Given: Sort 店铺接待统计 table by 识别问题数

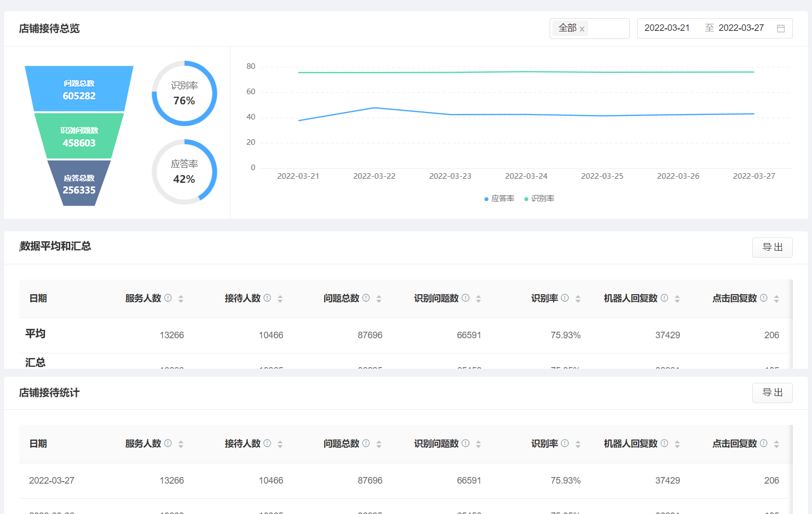Looking at the screenshot, I should click(478, 444).
